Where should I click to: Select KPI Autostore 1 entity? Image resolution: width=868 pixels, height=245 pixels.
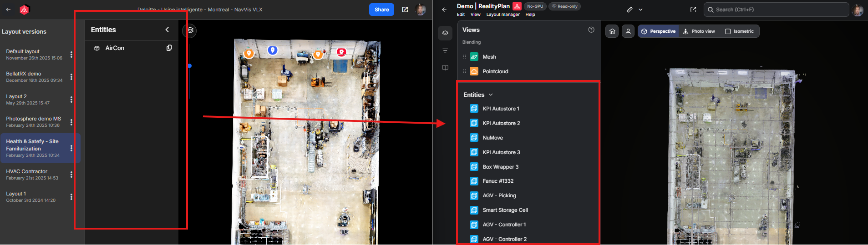(x=501, y=109)
